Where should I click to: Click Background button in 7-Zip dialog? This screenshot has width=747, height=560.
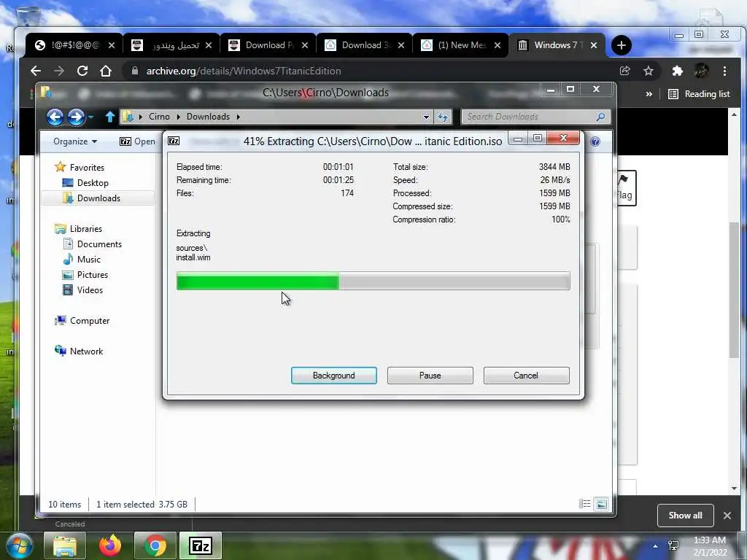pos(333,376)
